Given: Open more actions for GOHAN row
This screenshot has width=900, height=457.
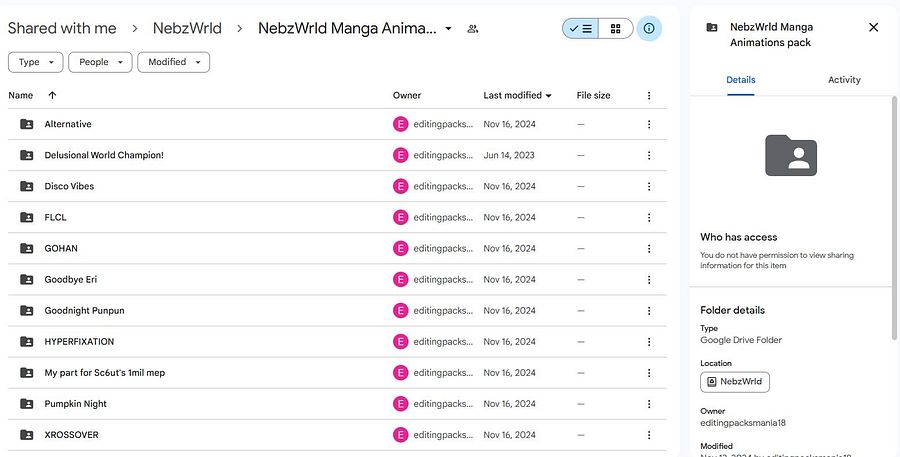Looking at the screenshot, I should click(649, 248).
